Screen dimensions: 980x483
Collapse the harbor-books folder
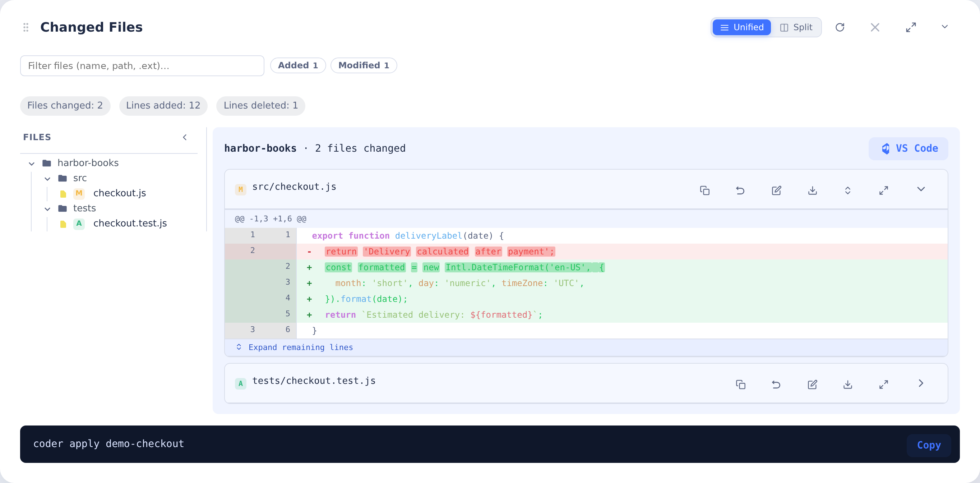(32, 164)
